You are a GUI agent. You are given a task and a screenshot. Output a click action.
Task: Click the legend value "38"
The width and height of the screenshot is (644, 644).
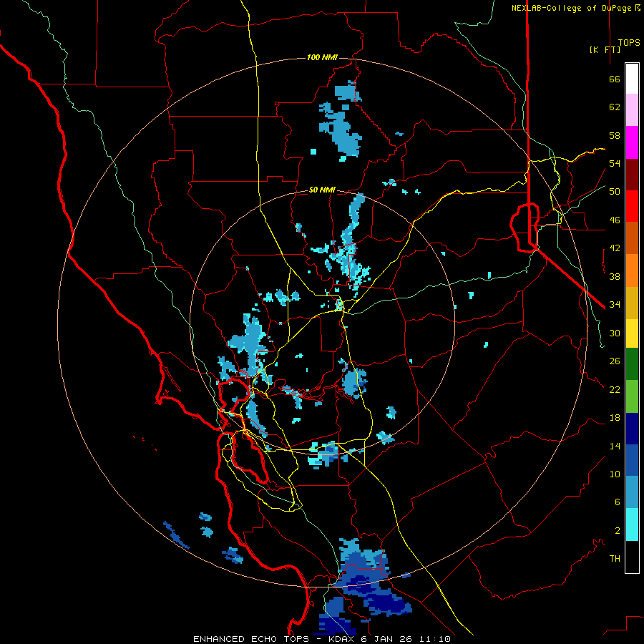click(x=615, y=277)
